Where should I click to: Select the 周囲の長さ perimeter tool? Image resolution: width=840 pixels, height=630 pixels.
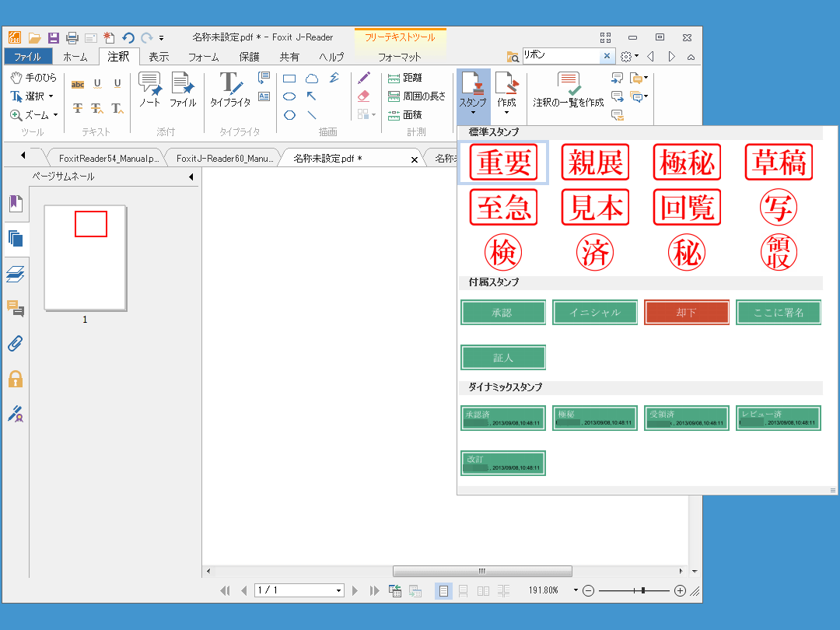pos(417,96)
